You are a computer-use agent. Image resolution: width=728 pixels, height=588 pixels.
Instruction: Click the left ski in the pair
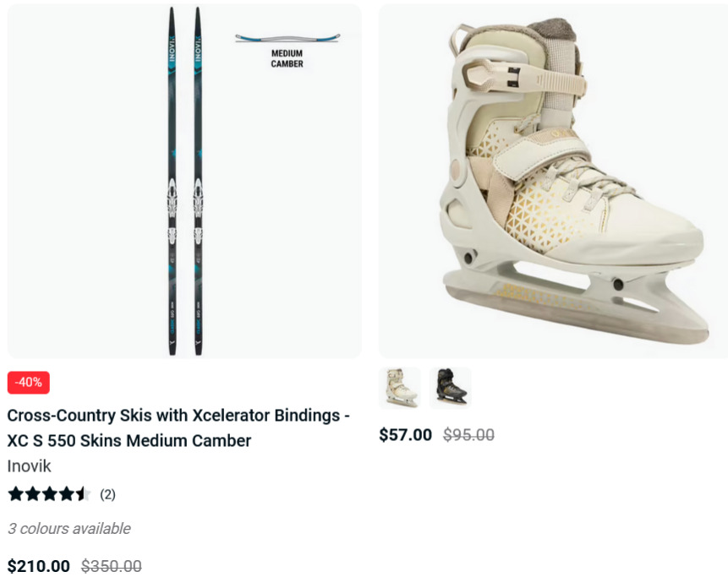172,182
